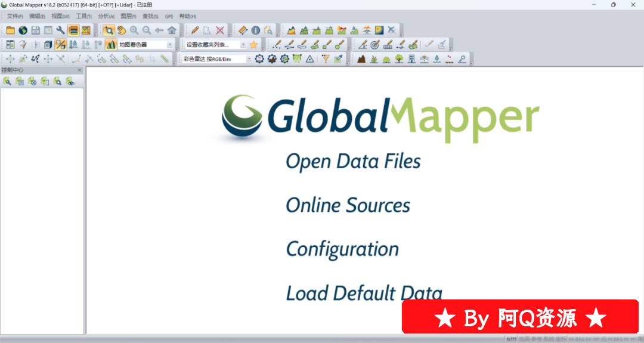
Task: Open the 3D view cube icon
Action: pyautogui.click(x=48, y=44)
